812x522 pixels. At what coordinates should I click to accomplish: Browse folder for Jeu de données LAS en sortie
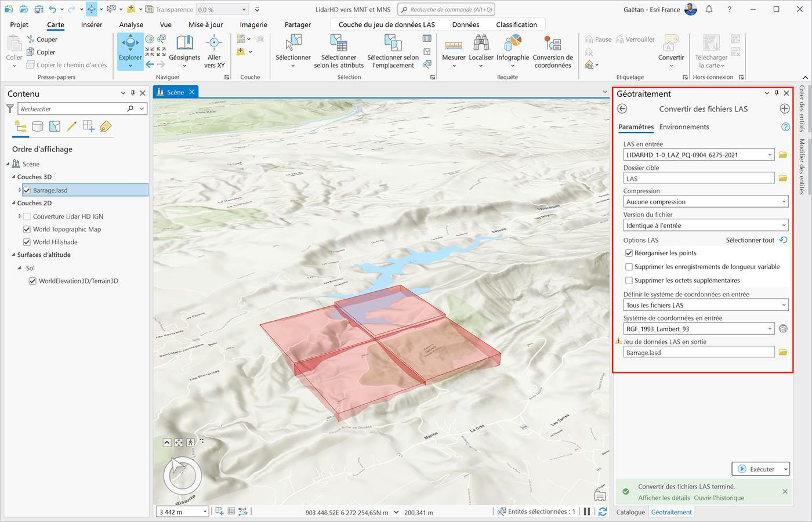point(783,352)
